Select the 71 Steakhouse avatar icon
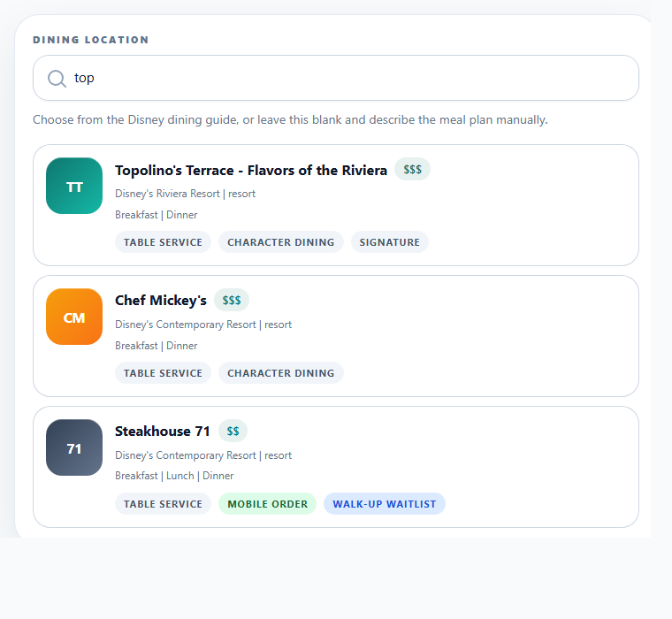672x619 pixels. click(x=74, y=447)
